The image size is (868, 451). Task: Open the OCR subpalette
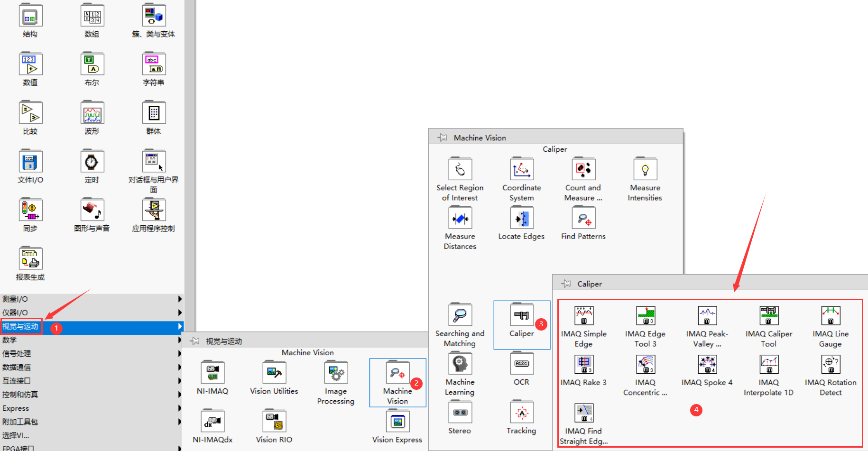click(522, 364)
